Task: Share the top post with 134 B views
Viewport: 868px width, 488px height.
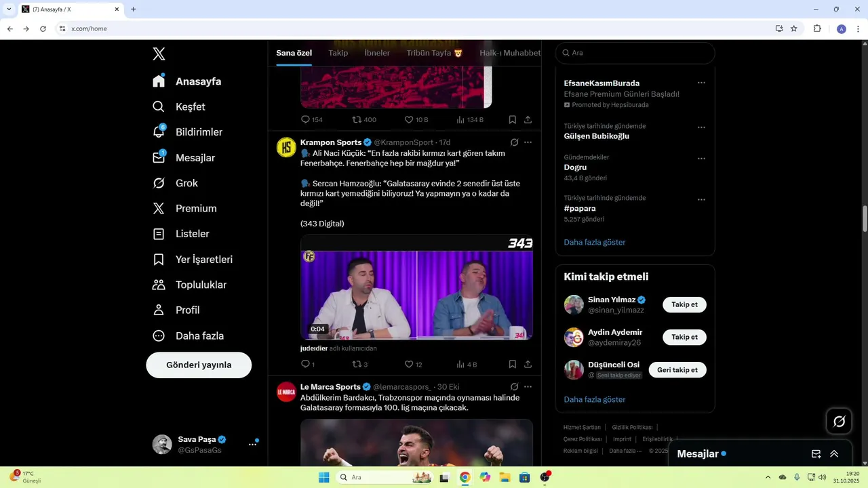Action: tap(528, 119)
